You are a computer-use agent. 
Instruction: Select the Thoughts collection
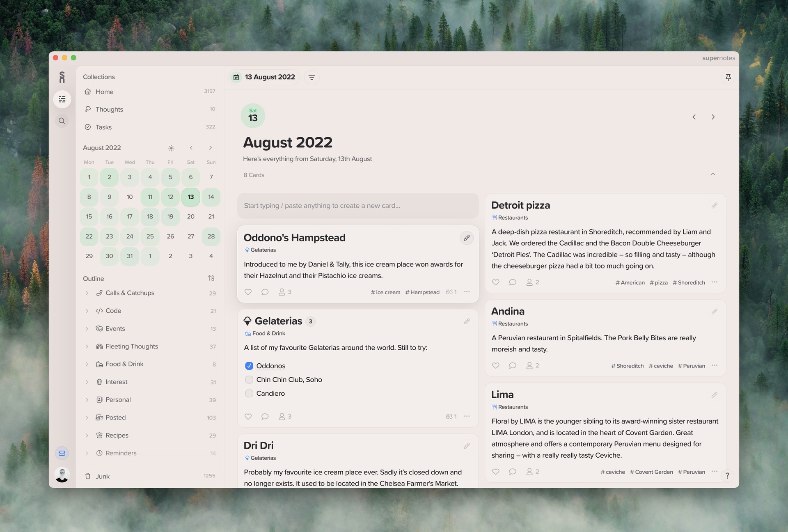(x=109, y=109)
